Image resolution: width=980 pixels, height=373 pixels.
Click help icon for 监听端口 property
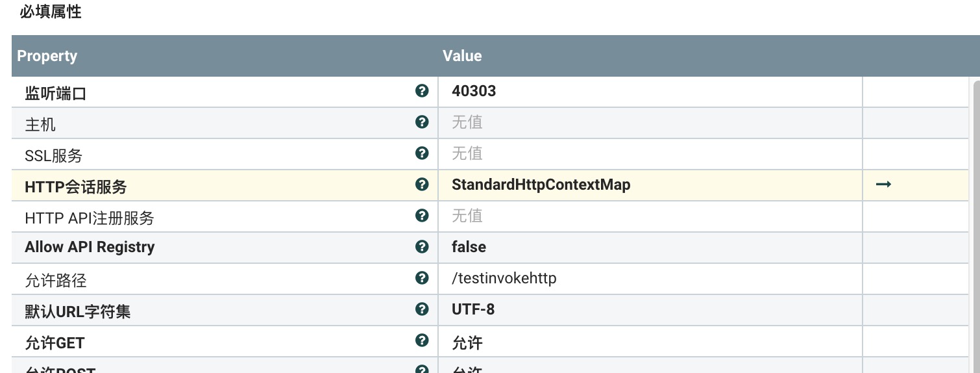coord(422,91)
